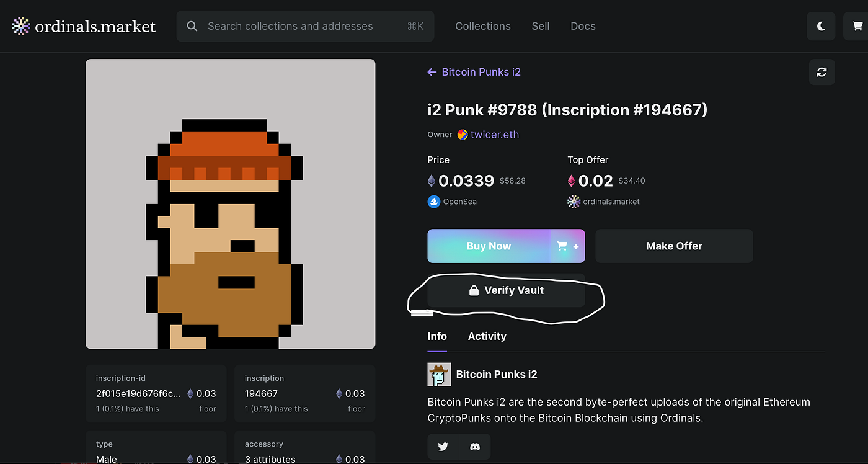
Task: Select the type Male attribute card
Action: 156,447
